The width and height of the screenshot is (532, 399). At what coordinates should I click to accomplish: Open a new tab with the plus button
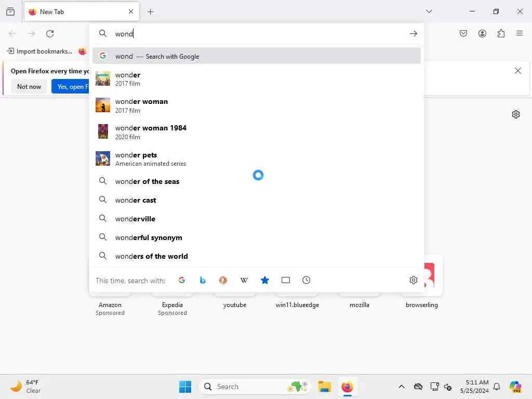150,12
